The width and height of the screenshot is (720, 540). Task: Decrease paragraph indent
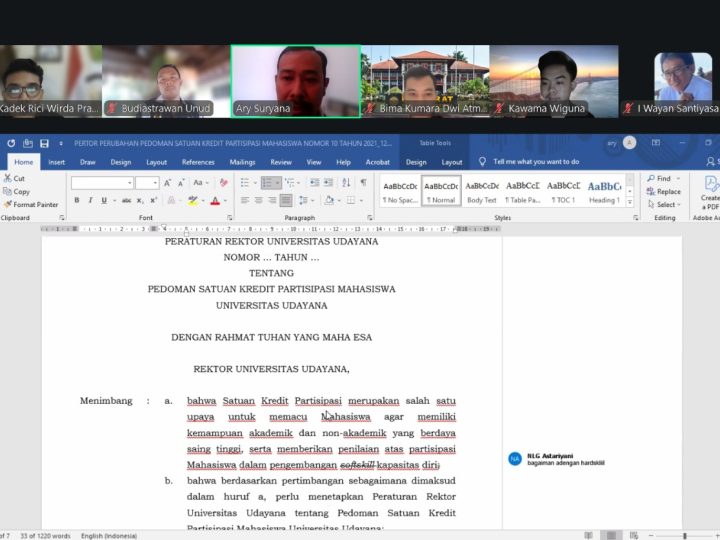click(315, 183)
